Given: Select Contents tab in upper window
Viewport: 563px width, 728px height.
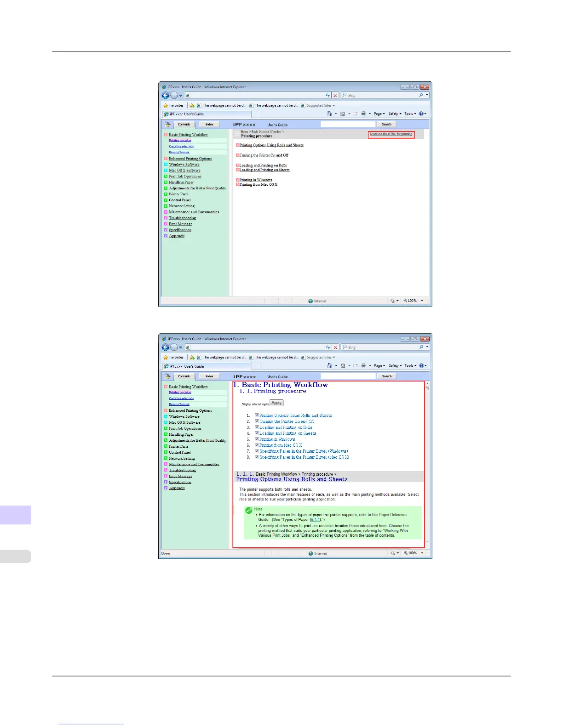Looking at the screenshot, I should [184, 124].
